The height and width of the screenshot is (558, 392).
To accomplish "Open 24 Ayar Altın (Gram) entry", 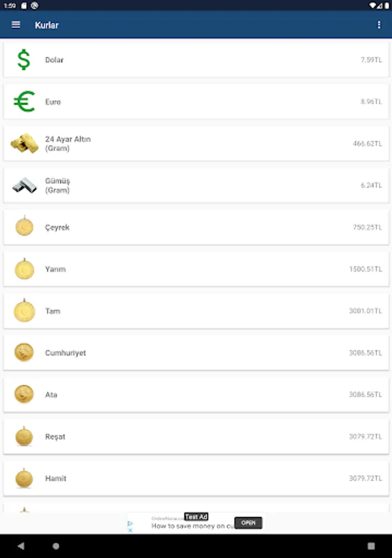I will click(x=196, y=143).
